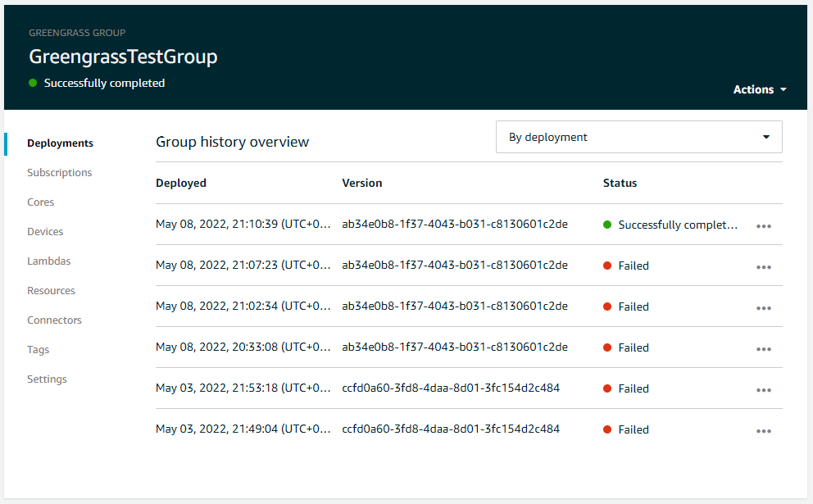The height and width of the screenshot is (504, 813).
Task: Click Successfully complet... status in table
Action: click(670, 225)
